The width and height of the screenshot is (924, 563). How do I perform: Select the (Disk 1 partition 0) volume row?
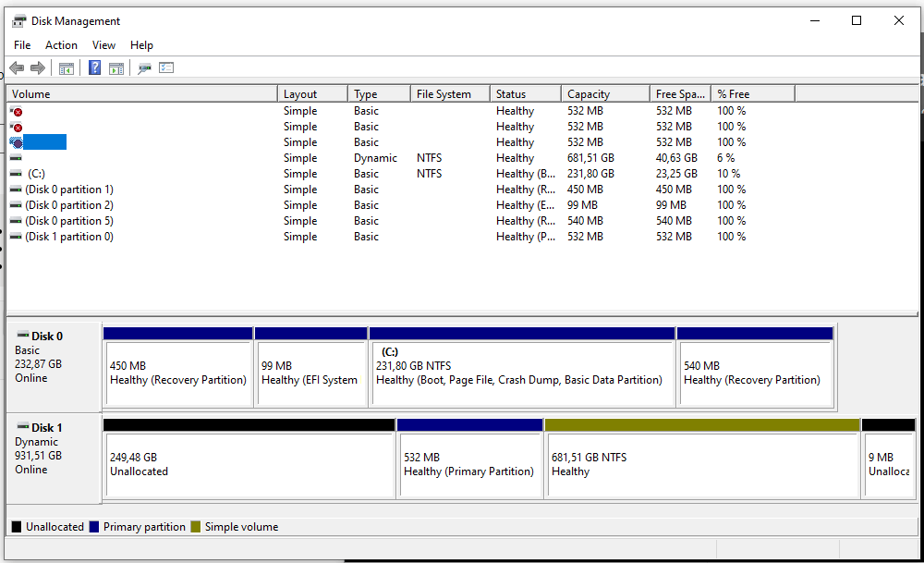pyautogui.click(x=463, y=237)
